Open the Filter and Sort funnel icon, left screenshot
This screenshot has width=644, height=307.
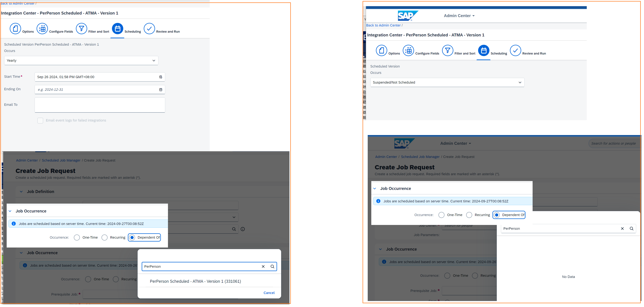[82, 29]
